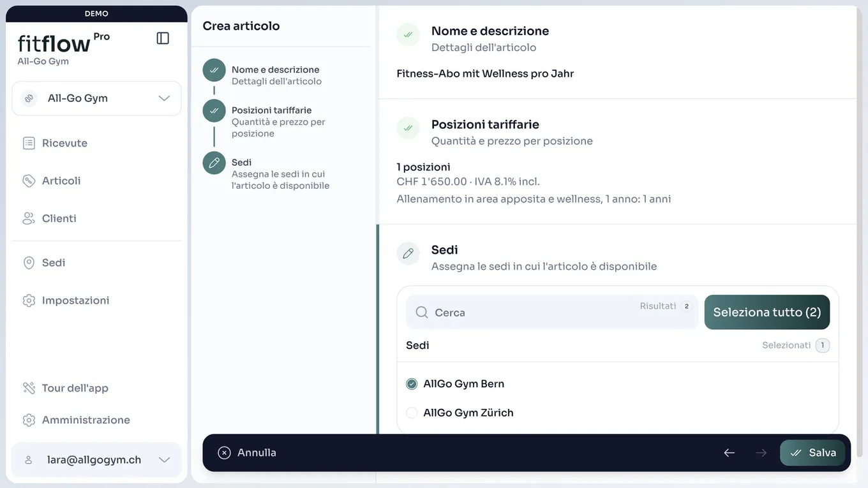868x488 pixels.
Task: Click the search magnifier icon
Action: 422,312
